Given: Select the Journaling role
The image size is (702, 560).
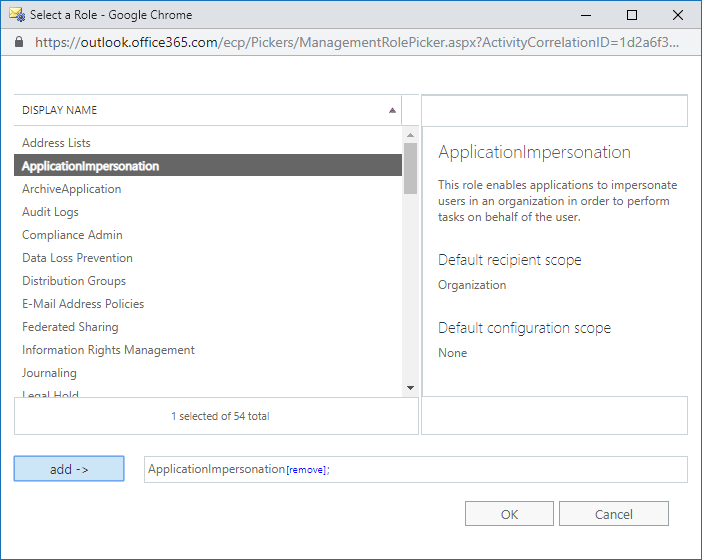Looking at the screenshot, I should 49,373.
